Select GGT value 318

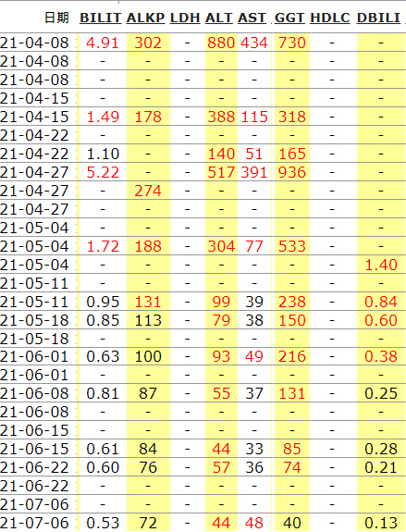292,118
